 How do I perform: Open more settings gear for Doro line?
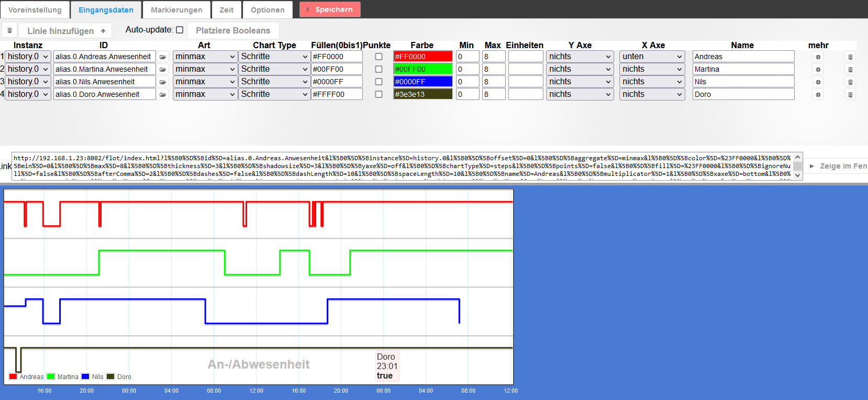click(818, 94)
